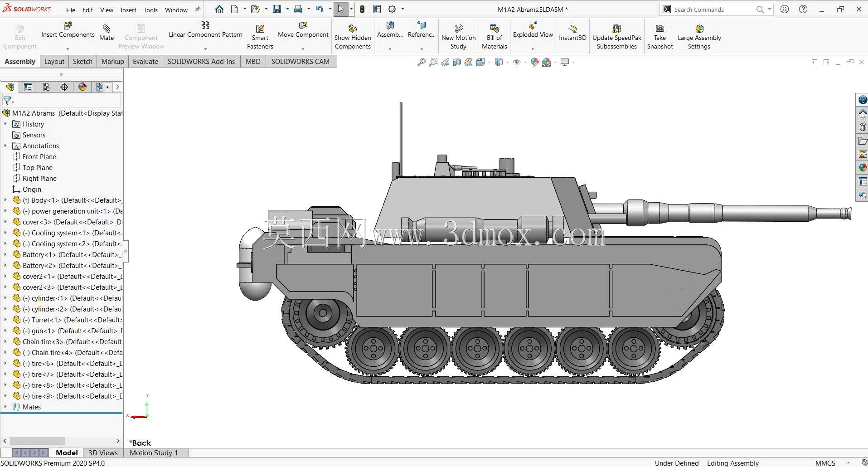Open the user login account button

[x=785, y=9]
